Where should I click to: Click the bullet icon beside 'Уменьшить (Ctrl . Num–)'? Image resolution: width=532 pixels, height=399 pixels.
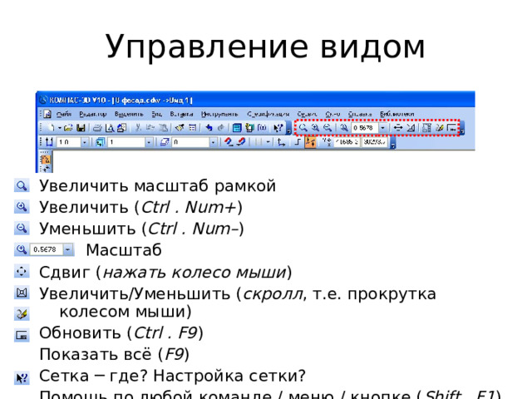point(22,228)
